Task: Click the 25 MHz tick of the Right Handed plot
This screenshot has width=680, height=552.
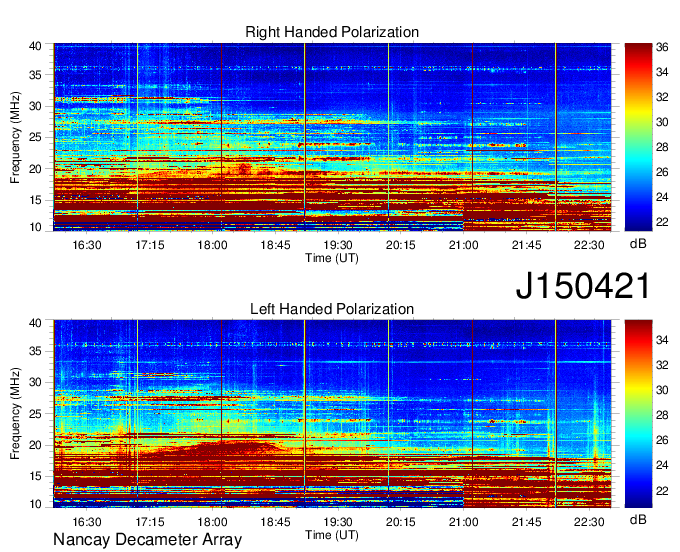Action: [x=35, y=137]
